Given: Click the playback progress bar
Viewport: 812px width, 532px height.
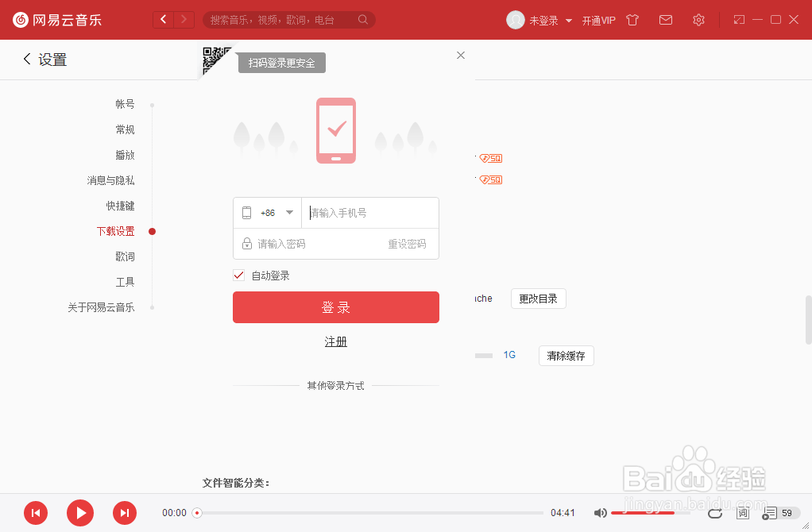Looking at the screenshot, I should click(369, 513).
